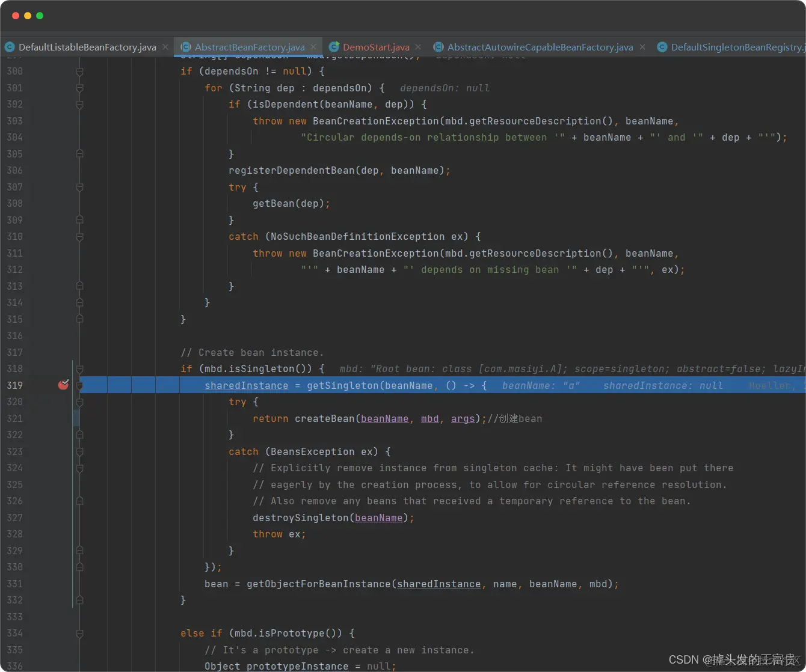Collapse the fold marker at line 300
Image resolution: width=806 pixels, height=672 pixels.
[x=79, y=72]
